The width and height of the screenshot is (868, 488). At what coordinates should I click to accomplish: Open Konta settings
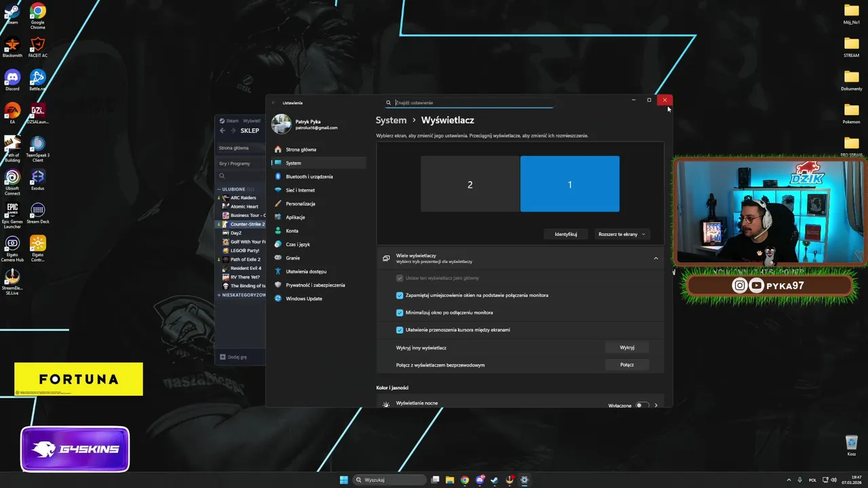[319, 230]
